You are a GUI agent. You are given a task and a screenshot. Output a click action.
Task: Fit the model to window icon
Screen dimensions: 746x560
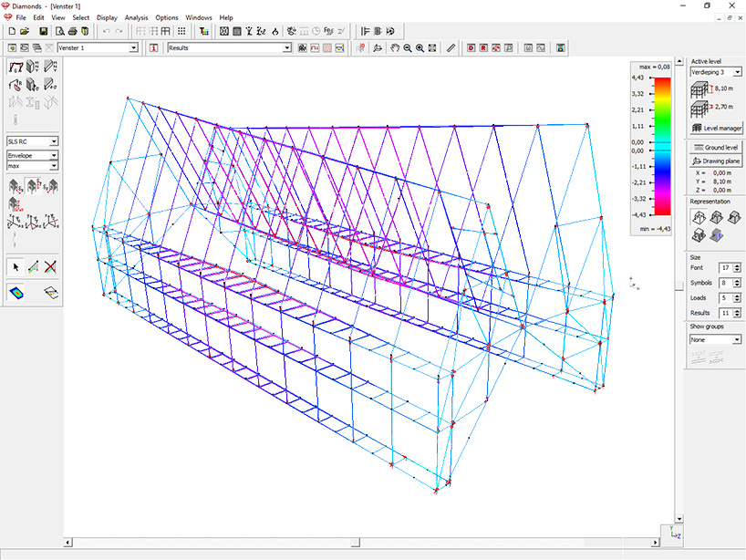click(432, 47)
